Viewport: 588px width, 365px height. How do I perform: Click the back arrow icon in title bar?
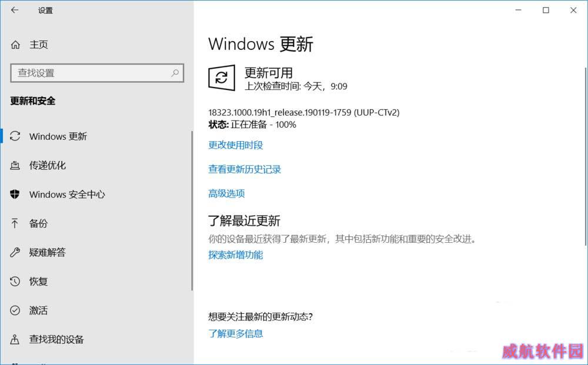coord(15,10)
